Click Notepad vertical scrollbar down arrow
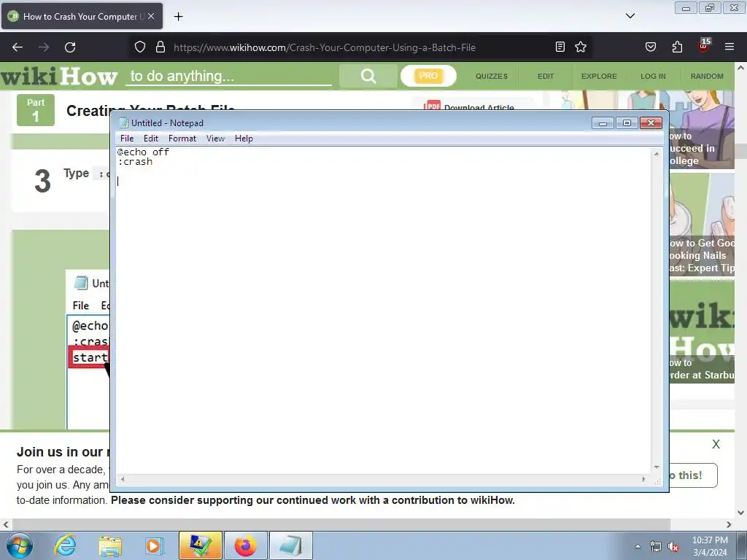The image size is (747, 560). [x=657, y=467]
